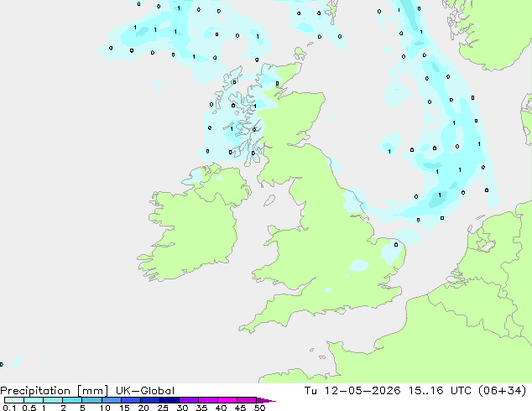Select the 2–5 mm legend color swatch
Image resolution: width=532 pixels, height=411 pixels.
(72, 400)
